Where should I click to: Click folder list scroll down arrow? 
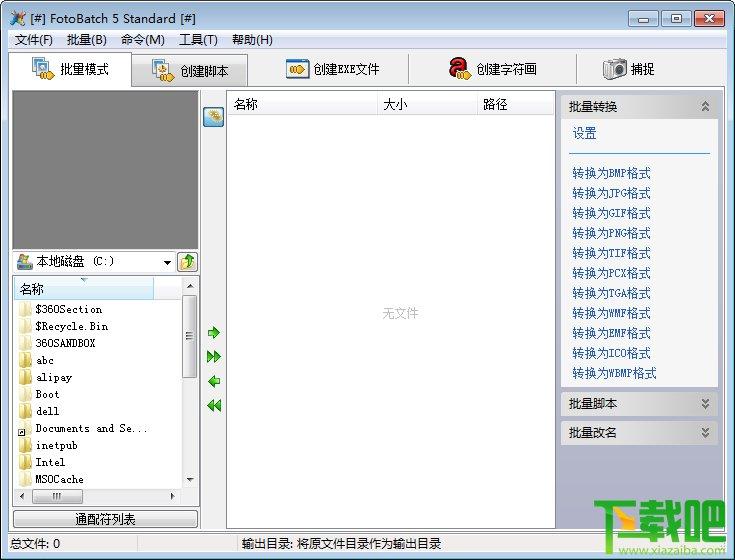(190, 479)
